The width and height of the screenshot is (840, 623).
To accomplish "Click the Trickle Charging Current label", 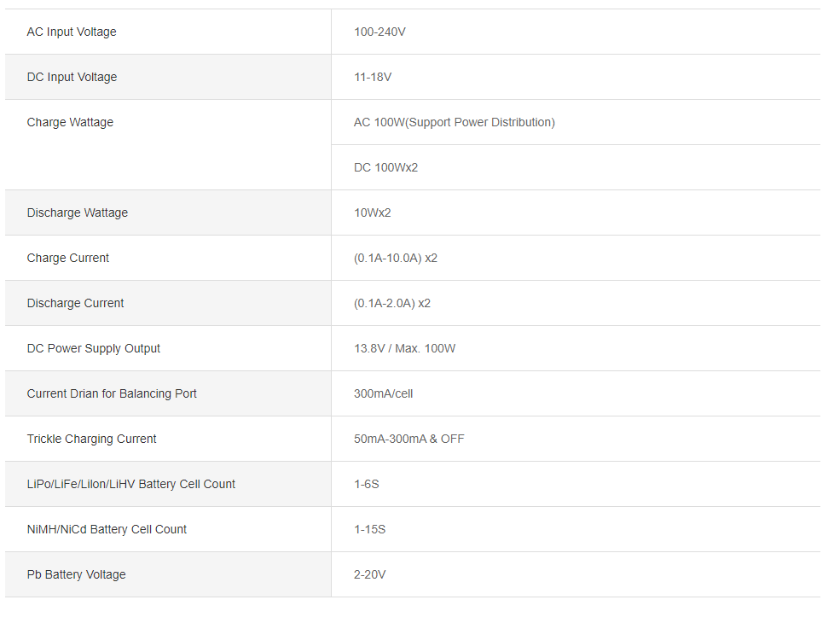I will pyautogui.click(x=91, y=439).
